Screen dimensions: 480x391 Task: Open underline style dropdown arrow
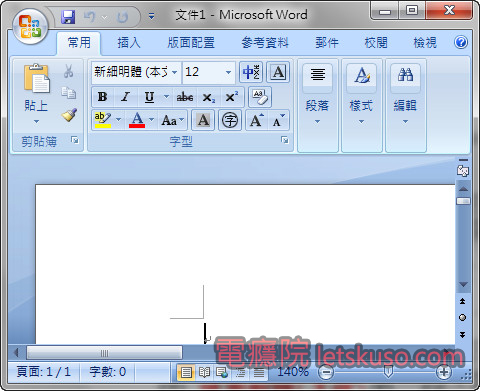(166, 97)
